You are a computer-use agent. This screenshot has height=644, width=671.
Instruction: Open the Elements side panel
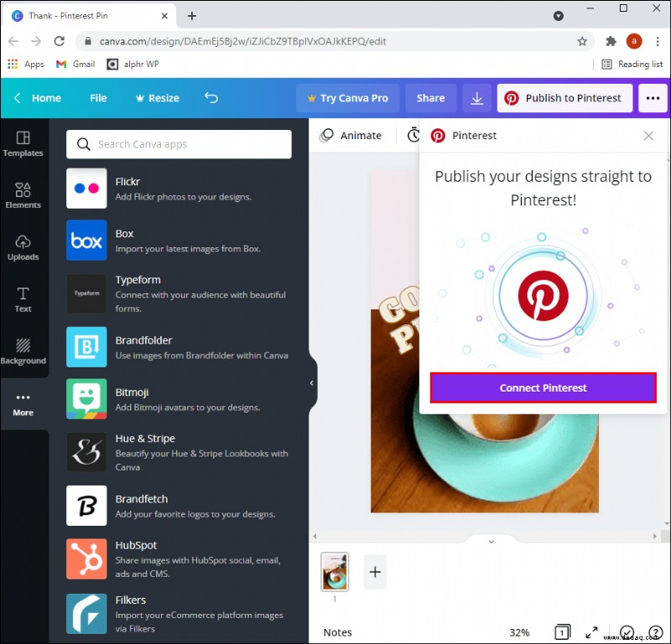coord(23,196)
